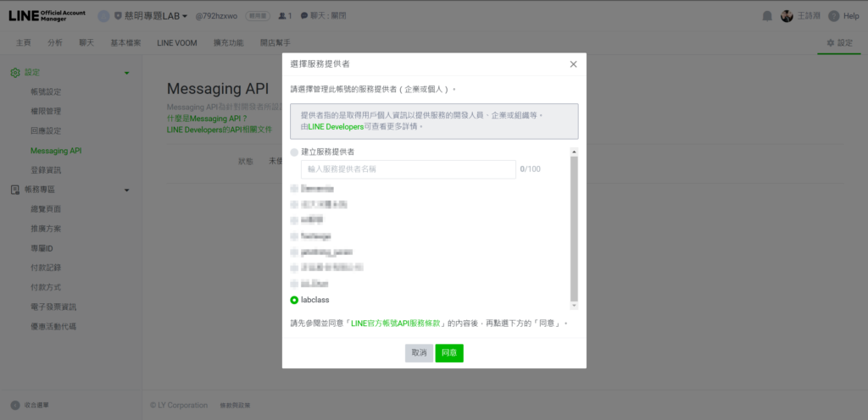Click the LINE Official Account Manager logo
Viewport: 868px width, 420px height.
click(x=47, y=16)
